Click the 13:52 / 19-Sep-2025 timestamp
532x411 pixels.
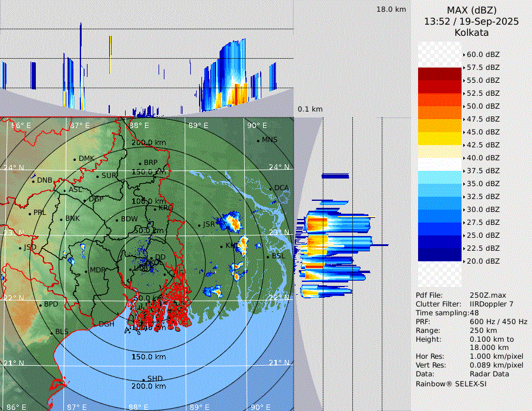point(472,21)
